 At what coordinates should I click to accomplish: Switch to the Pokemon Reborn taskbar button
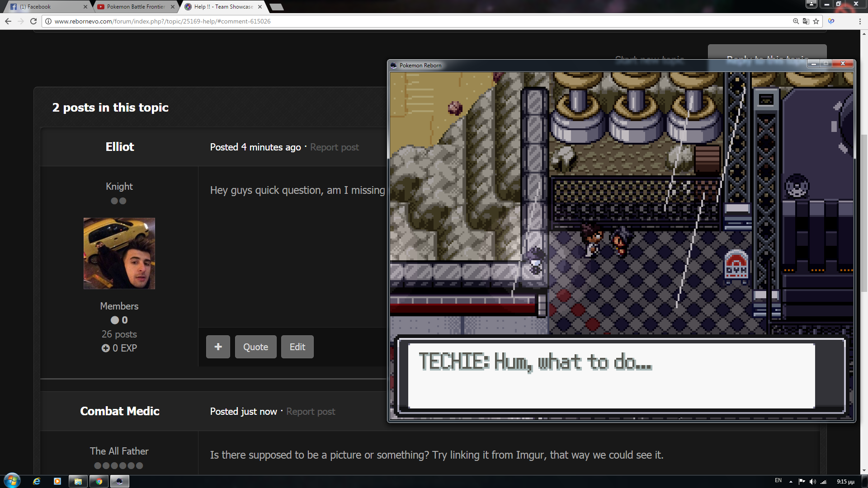coord(119,481)
